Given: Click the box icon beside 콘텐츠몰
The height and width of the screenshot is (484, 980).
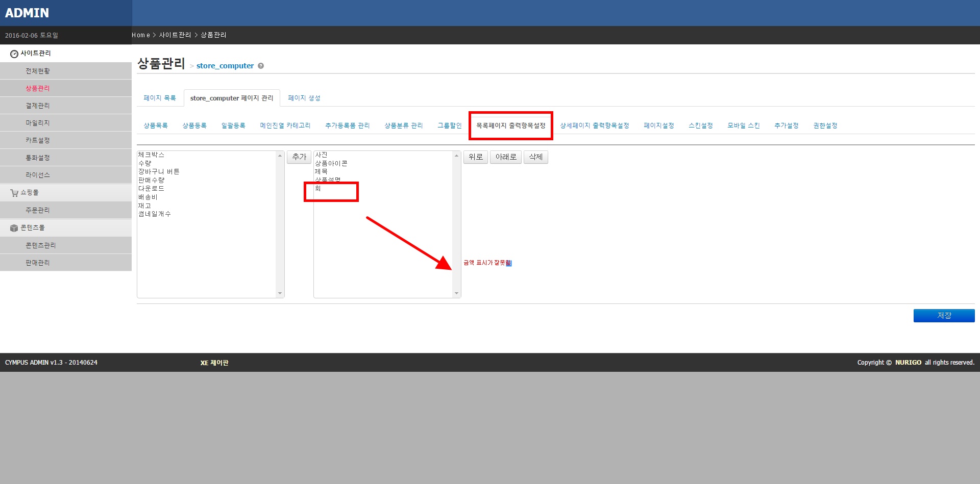Looking at the screenshot, I should click(x=14, y=228).
